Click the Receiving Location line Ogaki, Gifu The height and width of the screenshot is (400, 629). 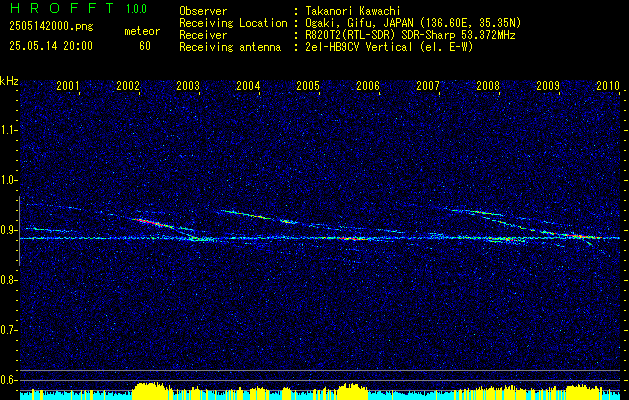(x=413, y=23)
